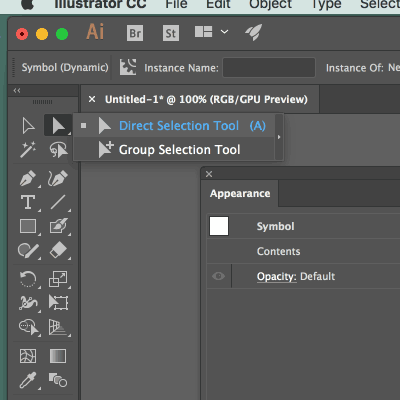Select the Rotate tool
Image resolution: width=400 pixels, height=400 pixels.
click(28, 279)
